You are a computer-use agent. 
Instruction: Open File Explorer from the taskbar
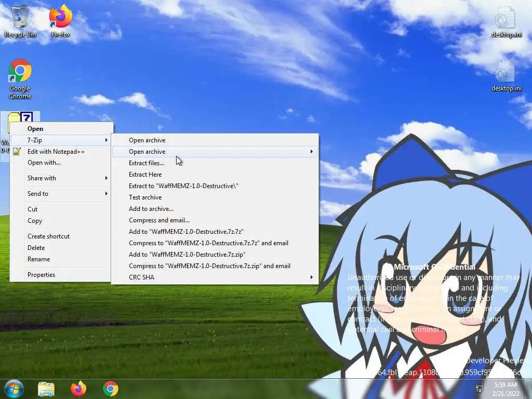46,389
